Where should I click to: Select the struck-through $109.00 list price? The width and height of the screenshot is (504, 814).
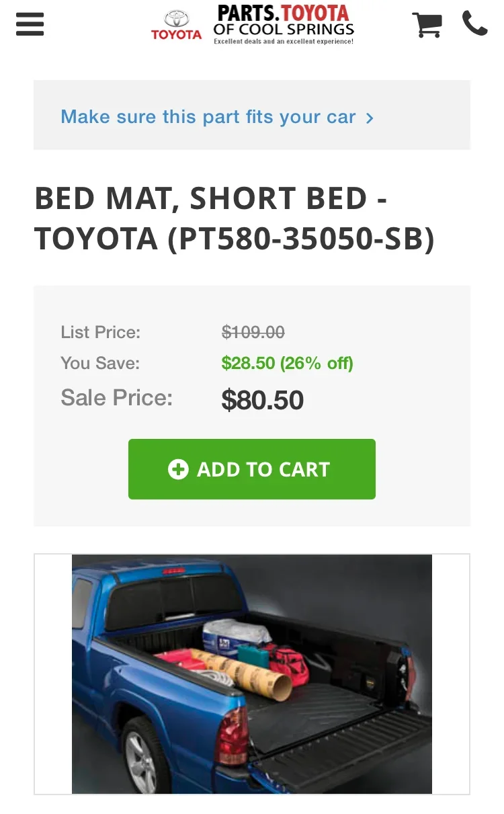pyautogui.click(x=253, y=332)
